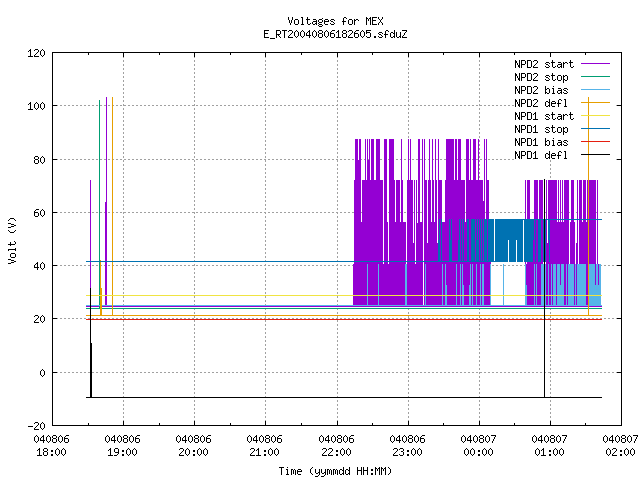Image resolution: width=640 pixels, height=480 pixels.
Task: Click the 'NPD1 start' legend label
Action: pyautogui.click(x=544, y=116)
